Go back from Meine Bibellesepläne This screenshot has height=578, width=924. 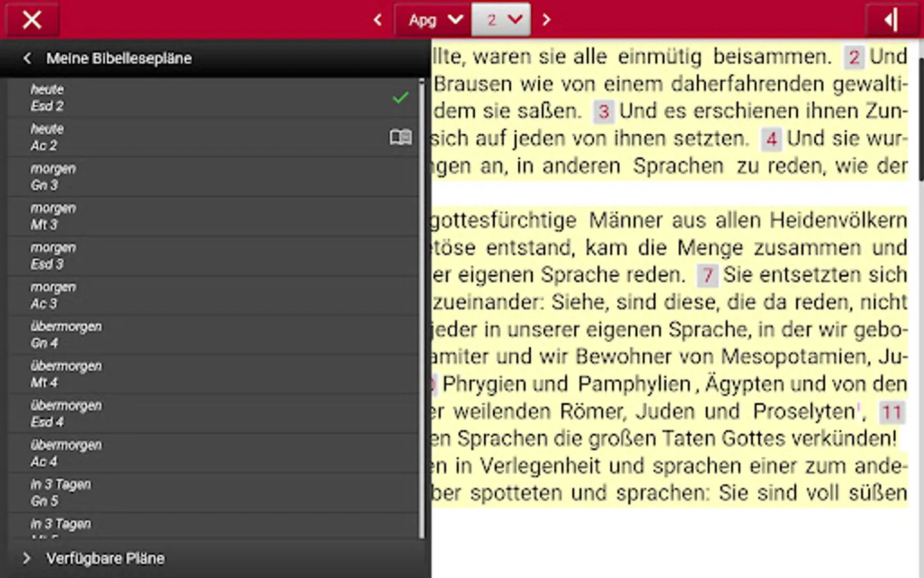(27, 58)
